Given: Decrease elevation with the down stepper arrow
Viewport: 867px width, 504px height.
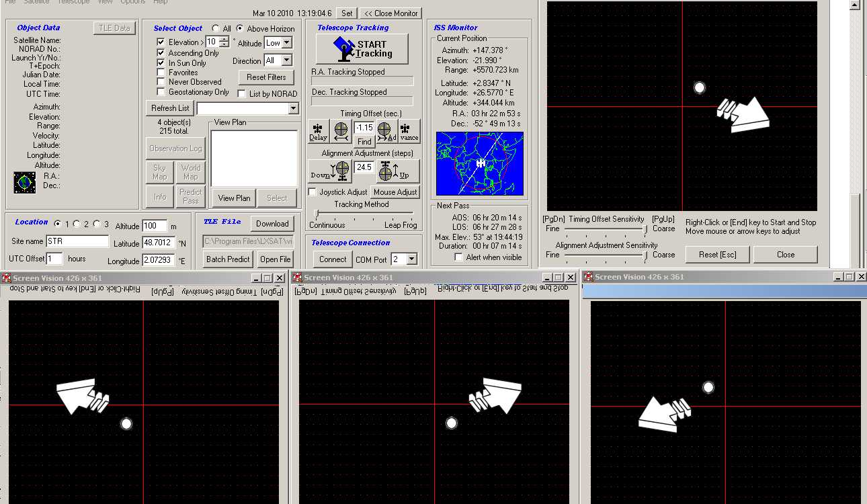Looking at the screenshot, I should 224,45.
